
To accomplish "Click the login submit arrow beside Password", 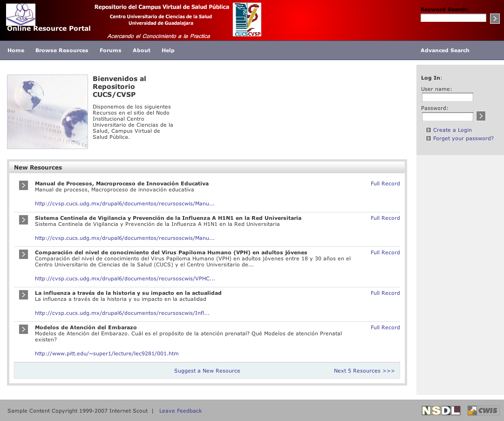I will click(x=481, y=116).
